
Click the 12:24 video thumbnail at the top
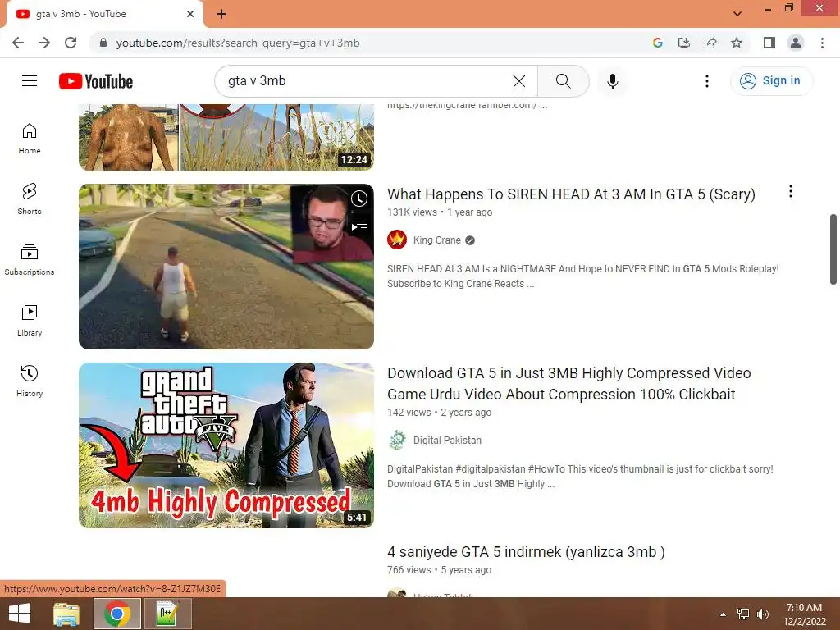tap(226, 137)
